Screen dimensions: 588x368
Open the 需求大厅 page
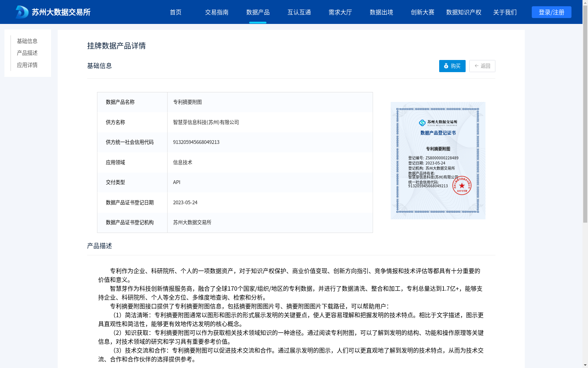click(x=340, y=12)
